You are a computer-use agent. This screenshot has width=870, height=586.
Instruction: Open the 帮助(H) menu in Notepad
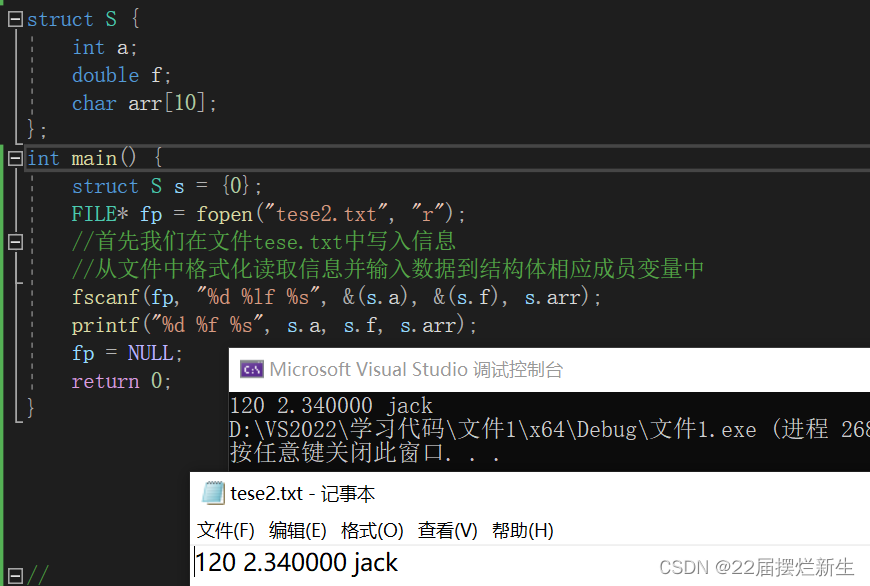[x=523, y=531]
